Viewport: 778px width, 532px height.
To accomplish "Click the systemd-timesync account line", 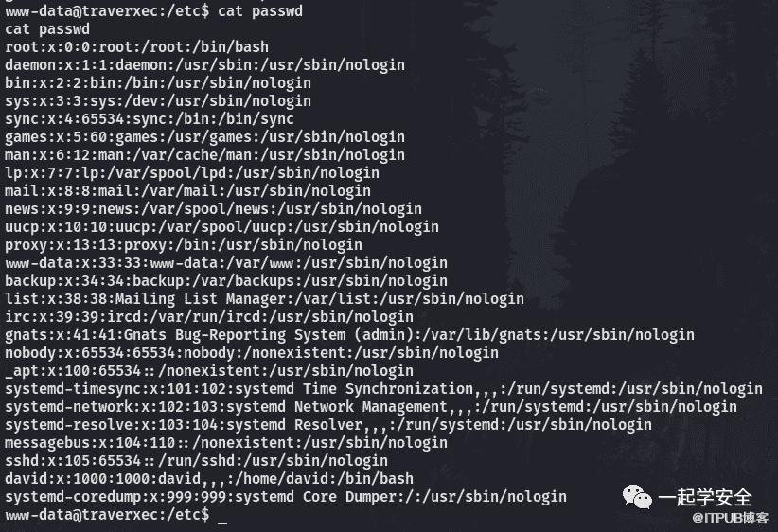I will tap(383, 389).
